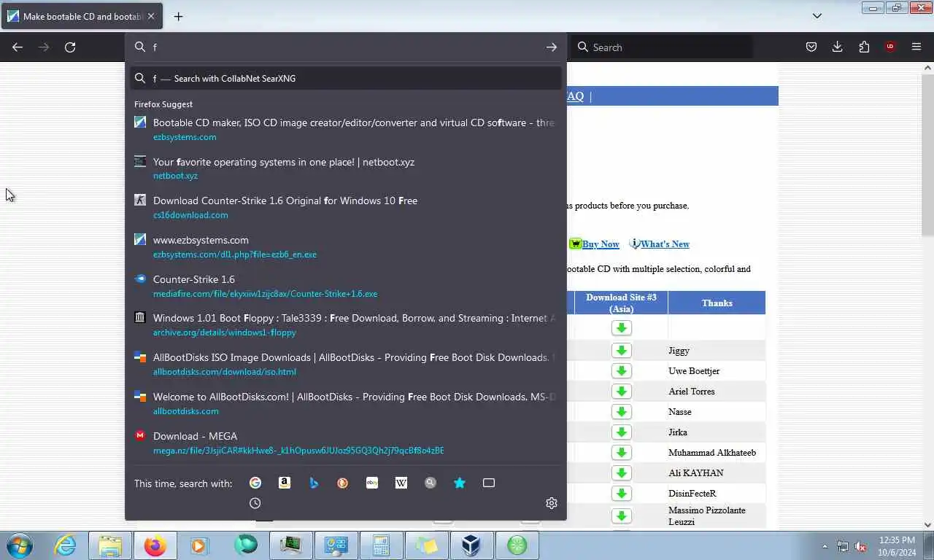Viewport: 934px width, 560px height.
Task: Open the extensions puzzle icon
Action: 864,47
